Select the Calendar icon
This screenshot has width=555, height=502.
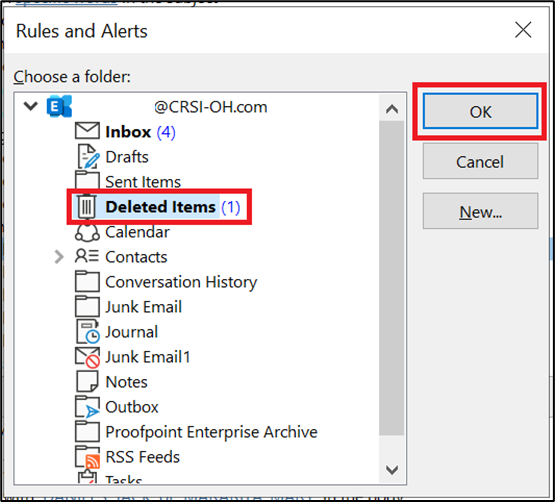point(87,232)
